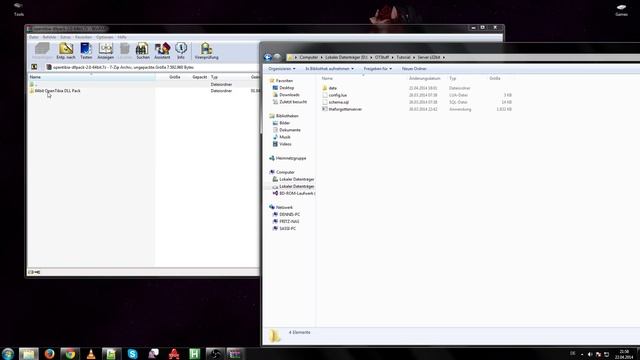Open Firefox from the taskbar
This screenshot has width=640, height=360.
(49, 353)
